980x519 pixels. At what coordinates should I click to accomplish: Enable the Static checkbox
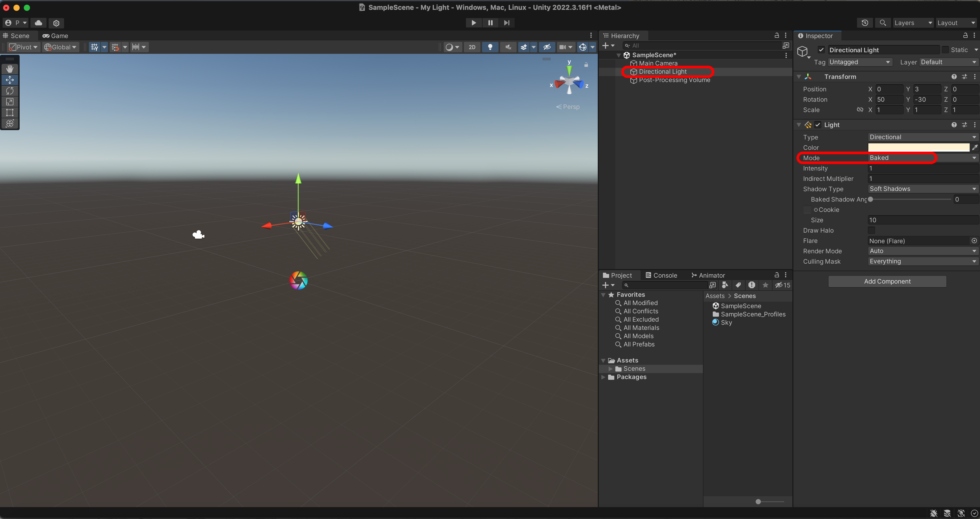tap(945, 50)
